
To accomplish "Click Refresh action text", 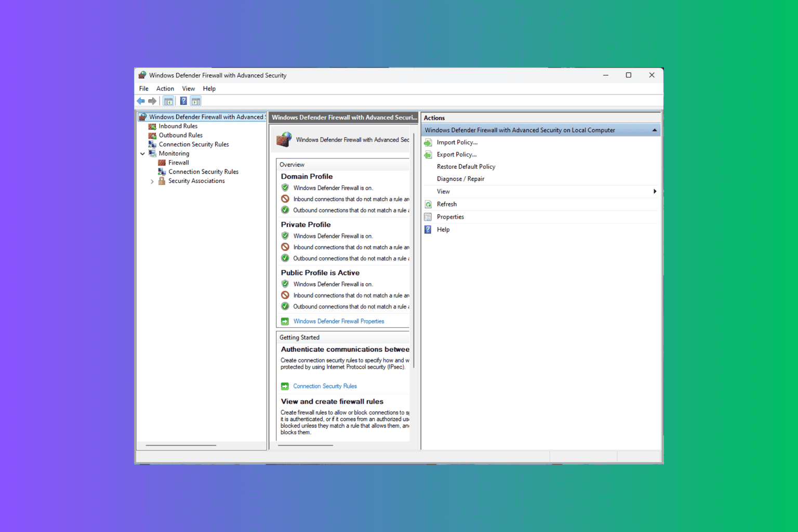I will [447, 204].
